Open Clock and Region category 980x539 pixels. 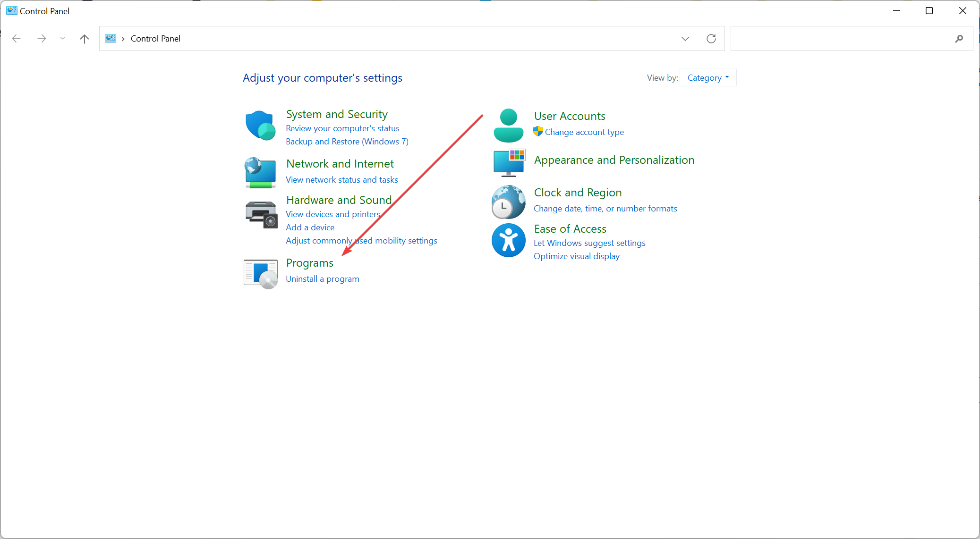578,193
